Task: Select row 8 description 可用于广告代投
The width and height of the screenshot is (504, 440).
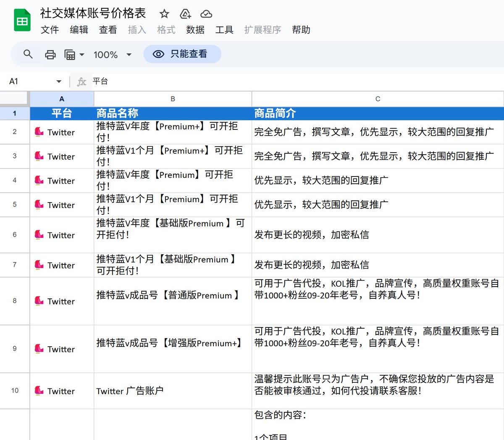Action: [378, 301]
